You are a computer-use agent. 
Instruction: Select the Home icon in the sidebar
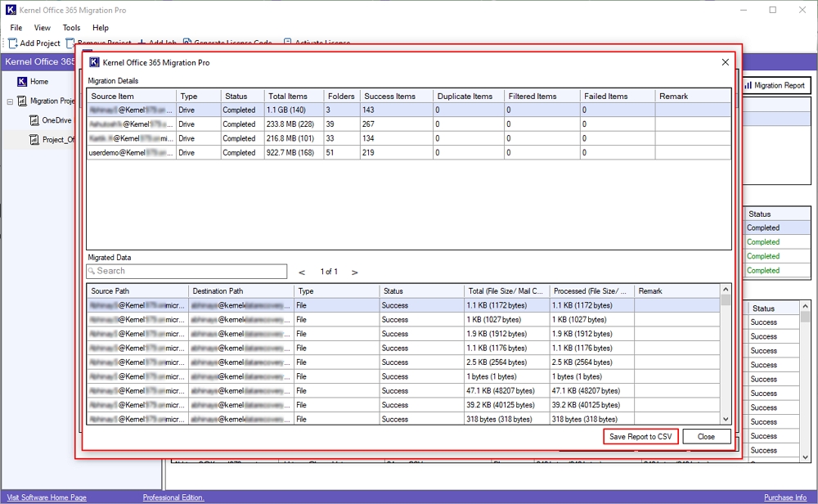22,81
